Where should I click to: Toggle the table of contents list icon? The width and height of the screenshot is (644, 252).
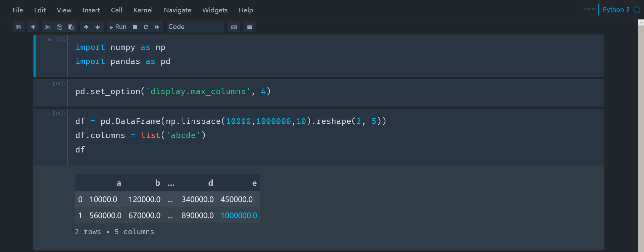click(249, 27)
